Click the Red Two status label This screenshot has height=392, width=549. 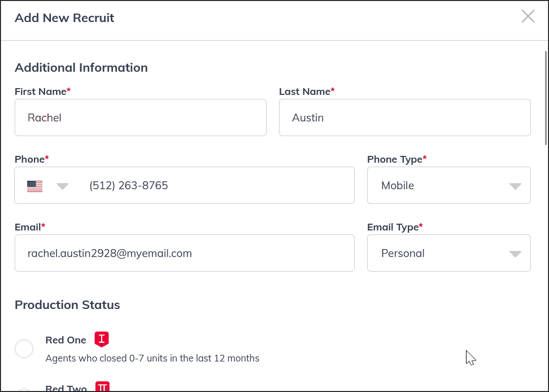pyautogui.click(x=66, y=388)
